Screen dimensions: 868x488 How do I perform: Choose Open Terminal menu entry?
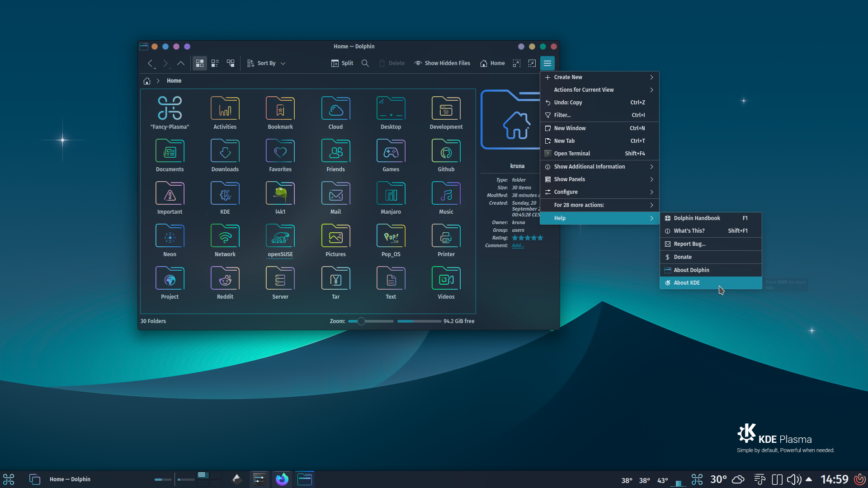599,154
